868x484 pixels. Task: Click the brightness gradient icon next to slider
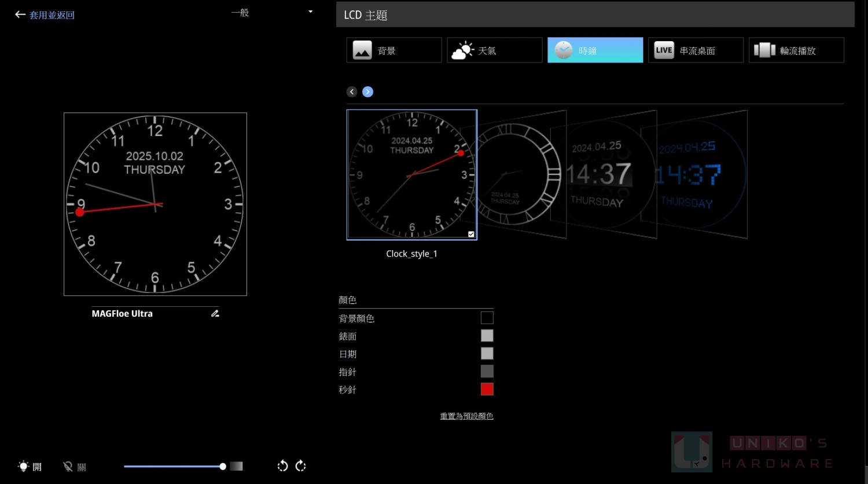(236, 466)
